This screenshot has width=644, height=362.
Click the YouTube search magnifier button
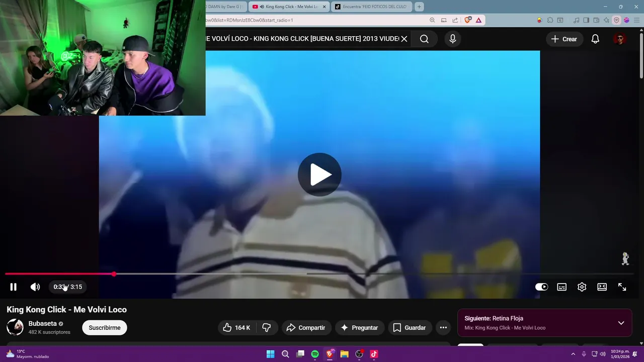click(424, 39)
